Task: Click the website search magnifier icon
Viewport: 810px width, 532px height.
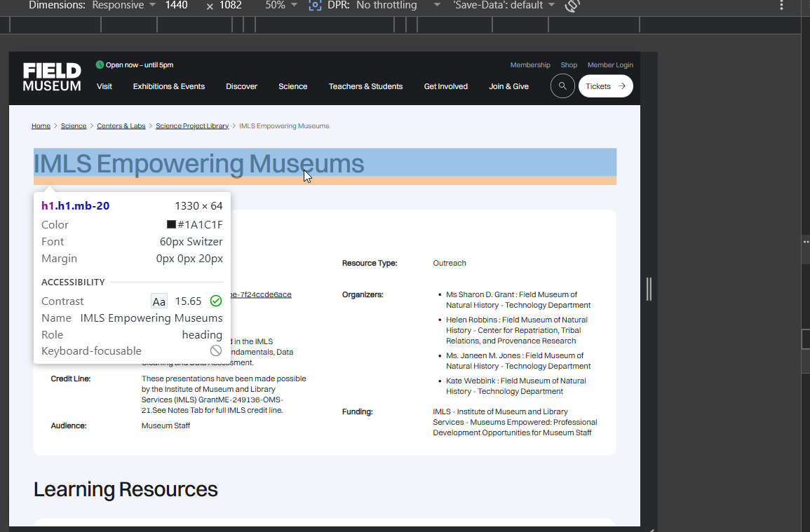Action: click(562, 86)
